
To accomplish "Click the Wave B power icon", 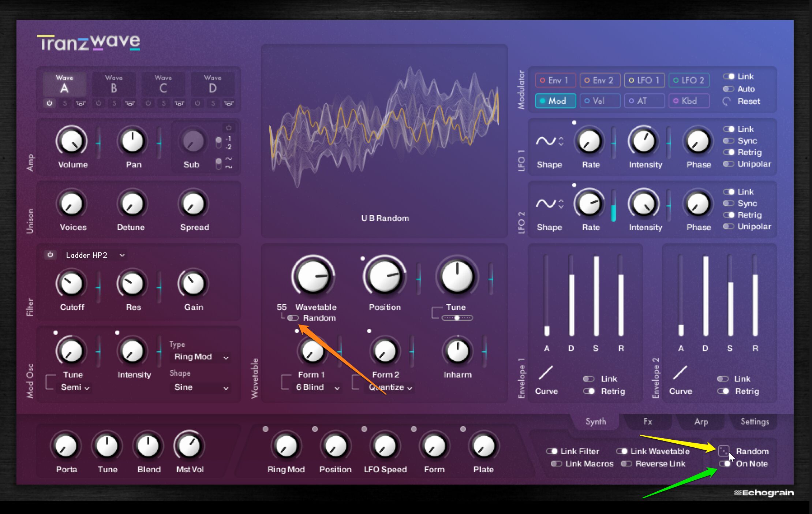I will [98, 103].
